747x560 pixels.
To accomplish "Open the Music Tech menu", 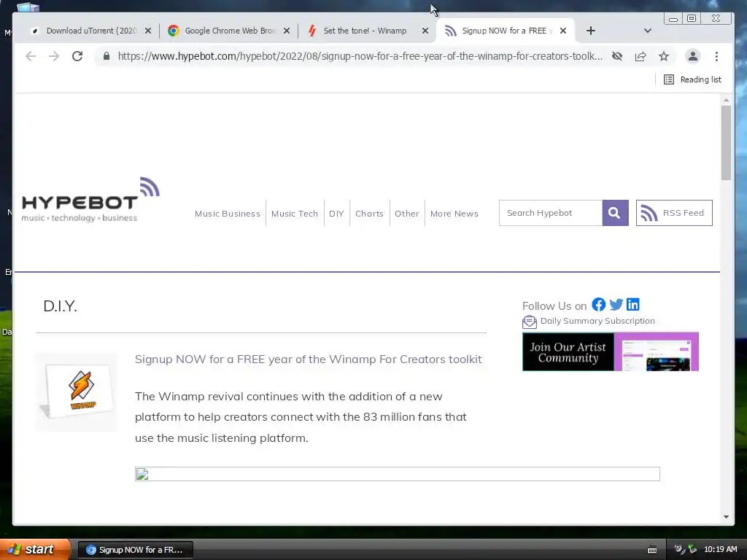I will (x=295, y=214).
